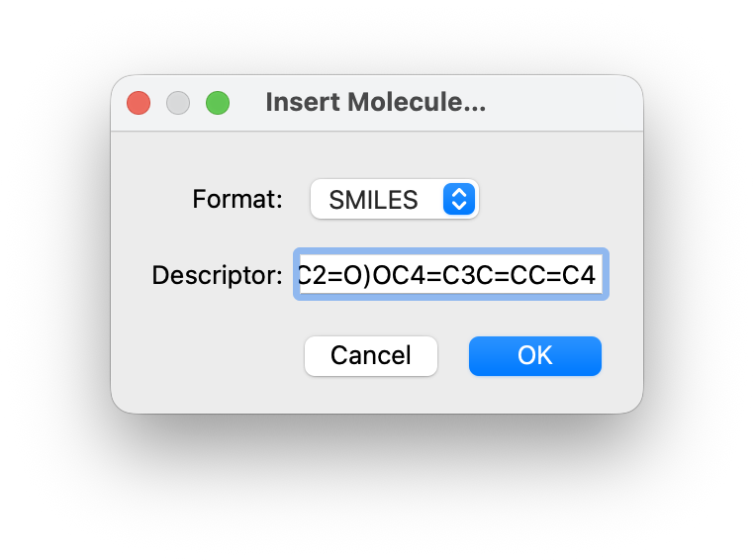Screen dimensions: 754x560
Task: Click the "Insert Molecule..." title text
Action: click(376, 103)
